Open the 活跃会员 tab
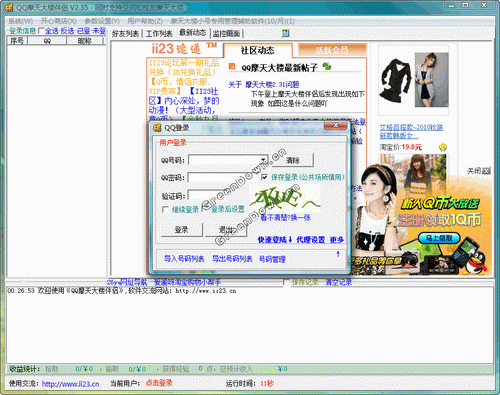The image size is (500, 395). pyautogui.click(x=332, y=50)
